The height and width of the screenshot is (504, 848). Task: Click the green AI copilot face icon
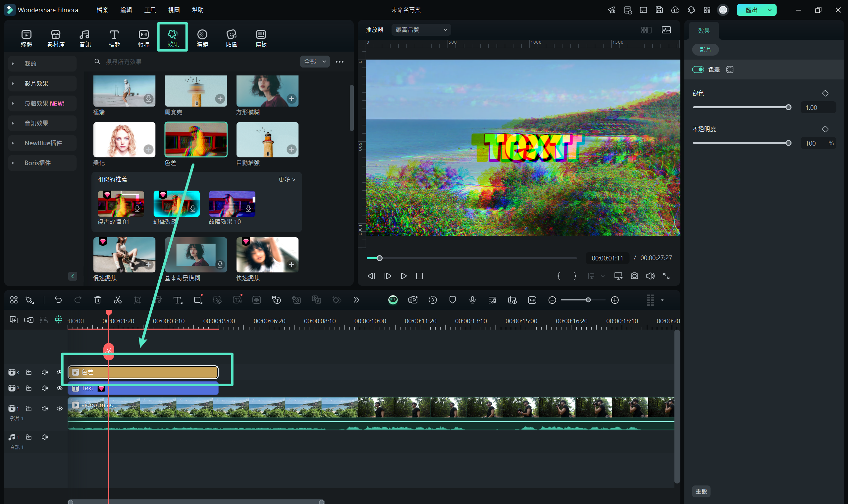[x=393, y=300]
